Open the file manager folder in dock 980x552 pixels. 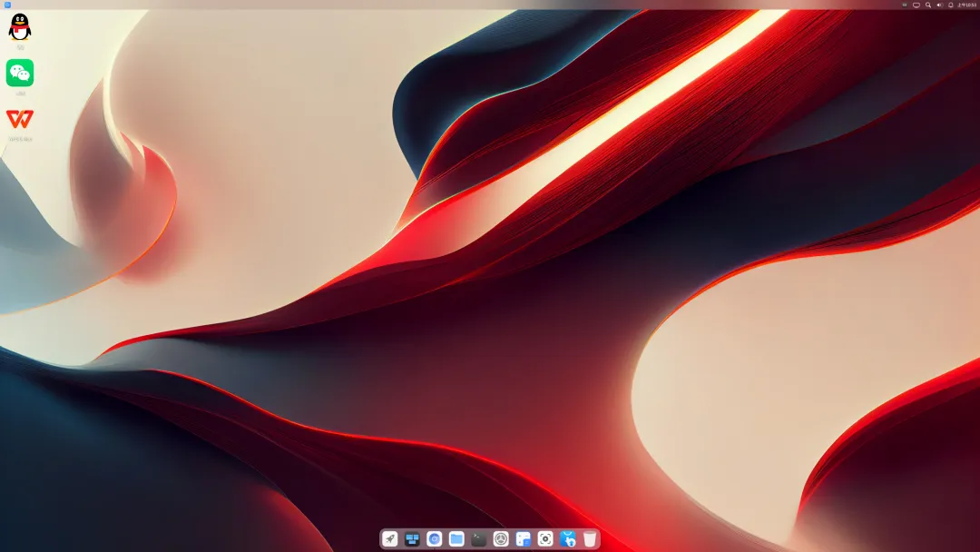click(x=456, y=539)
